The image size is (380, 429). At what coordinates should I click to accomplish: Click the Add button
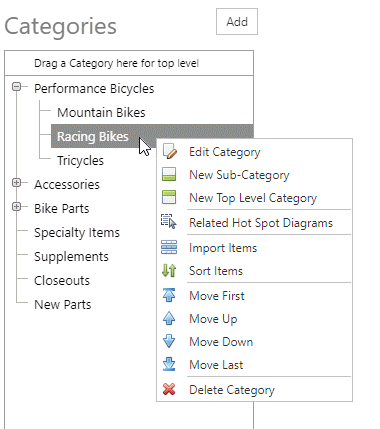(x=237, y=22)
